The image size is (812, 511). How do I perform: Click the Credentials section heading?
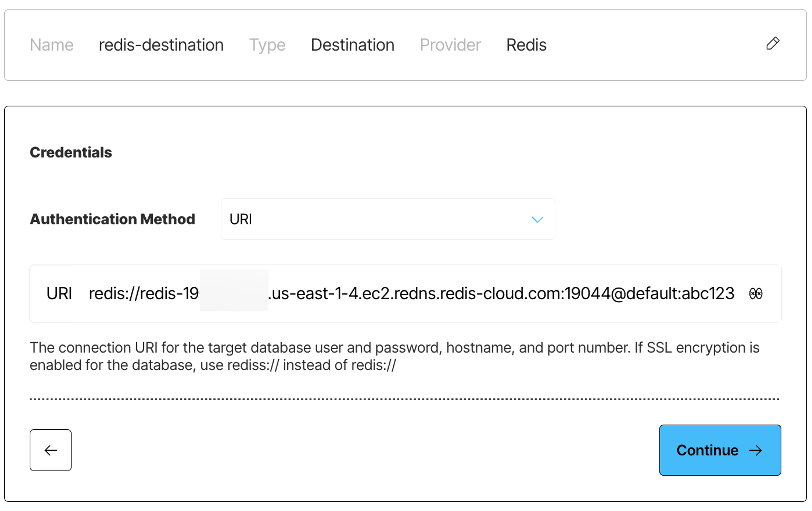pyautogui.click(x=71, y=152)
